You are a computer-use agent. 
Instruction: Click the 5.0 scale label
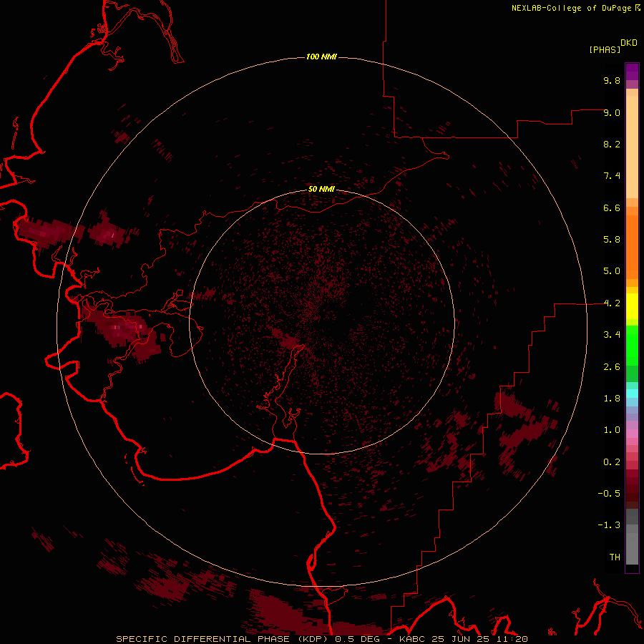(x=612, y=271)
